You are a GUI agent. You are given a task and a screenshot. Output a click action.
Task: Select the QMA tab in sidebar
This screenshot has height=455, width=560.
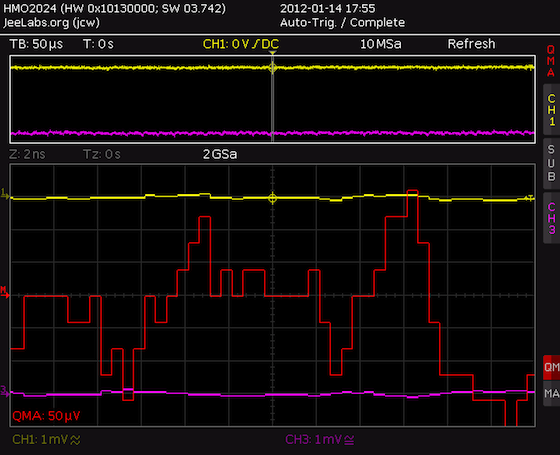pyautogui.click(x=551, y=61)
